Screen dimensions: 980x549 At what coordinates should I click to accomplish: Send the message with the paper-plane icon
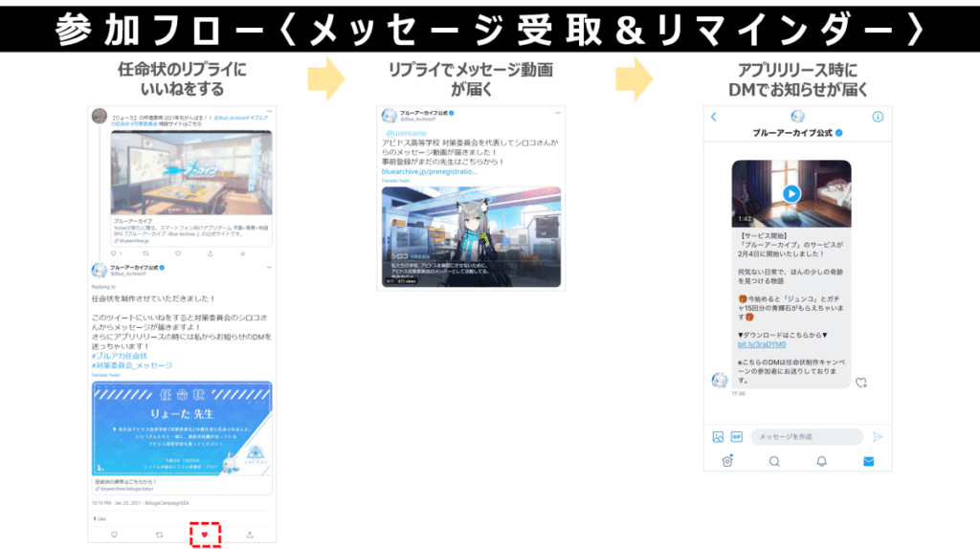(878, 436)
